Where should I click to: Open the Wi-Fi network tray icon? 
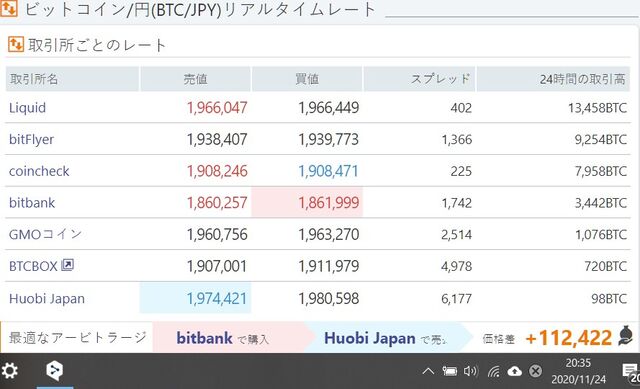[493, 371]
